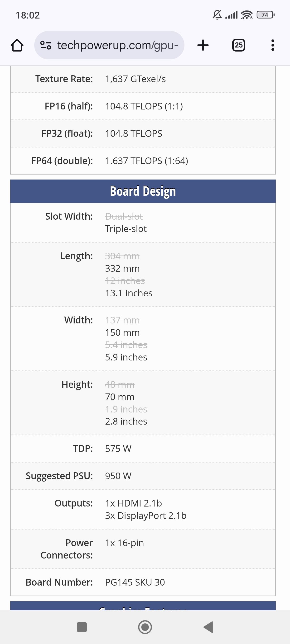This screenshot has width=290, height=644.
Task: Tap the Android recent apps square button
Action: tap(82, 627)
